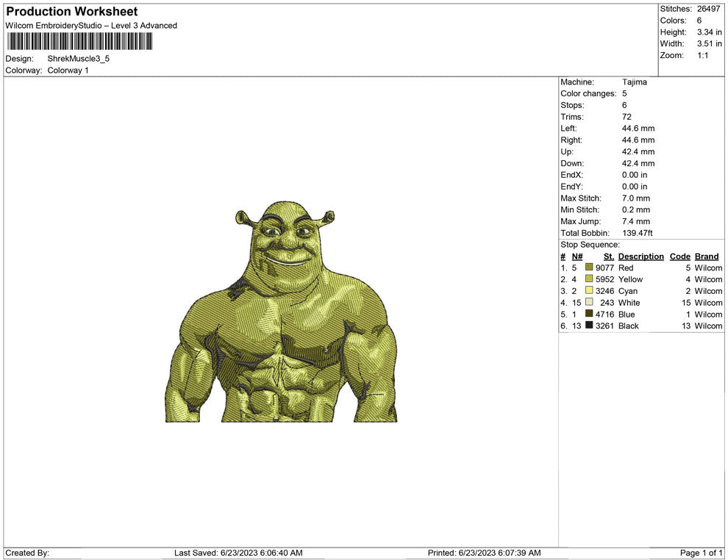The width and height of the screenshot is (728, 560).
Task: Click the Blue thread color swatch
Action: [589, 314]
